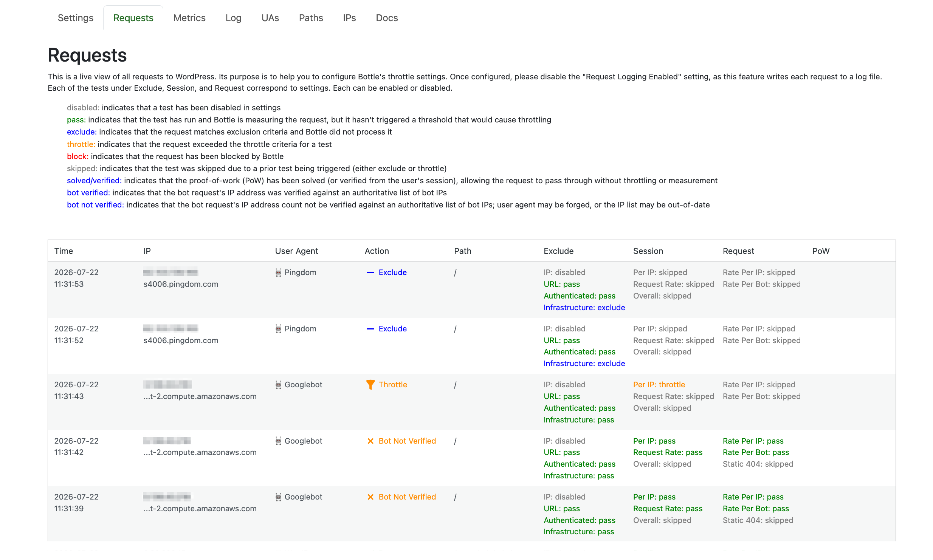Click the PoW column header

coord(821,251)
